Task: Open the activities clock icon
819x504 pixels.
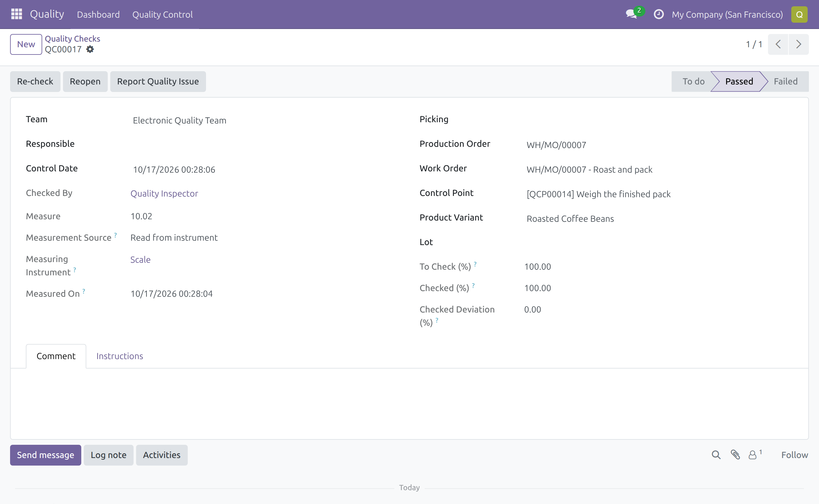Action: (x=659, y=14)
